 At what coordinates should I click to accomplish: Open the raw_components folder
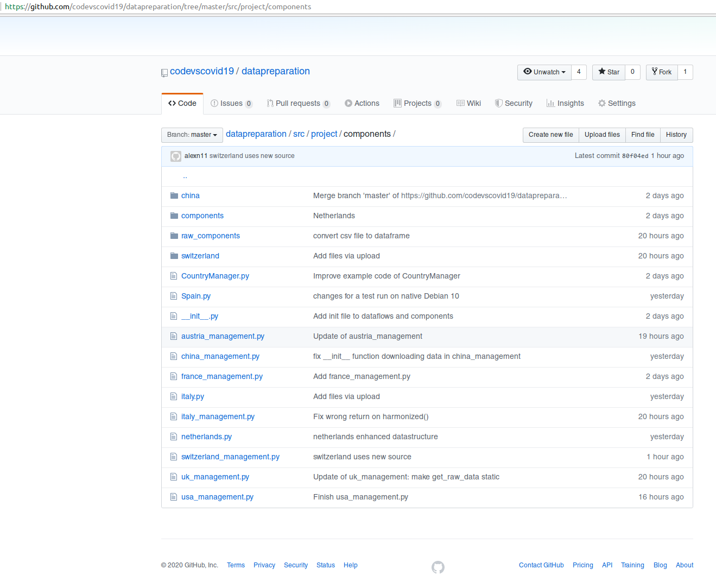pyautogui.click(x=211, y=236)
